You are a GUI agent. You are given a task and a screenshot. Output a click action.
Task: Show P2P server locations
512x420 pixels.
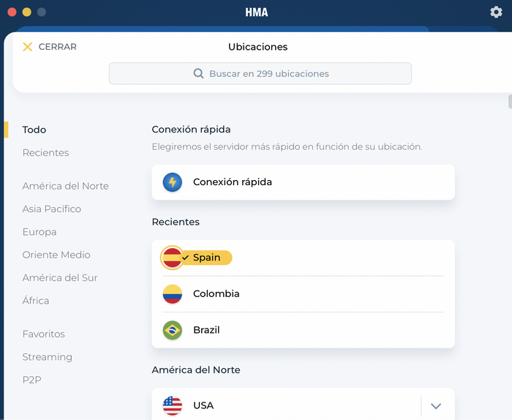pos(32,380)
